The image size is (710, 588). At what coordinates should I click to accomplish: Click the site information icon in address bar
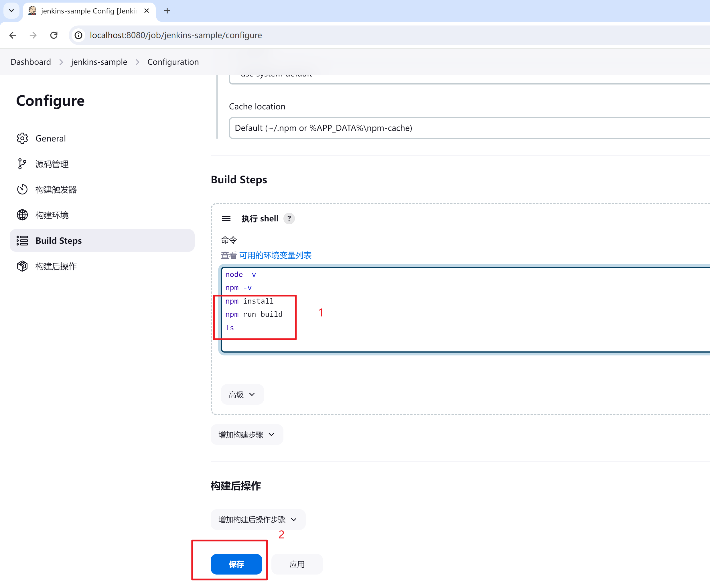78,35
